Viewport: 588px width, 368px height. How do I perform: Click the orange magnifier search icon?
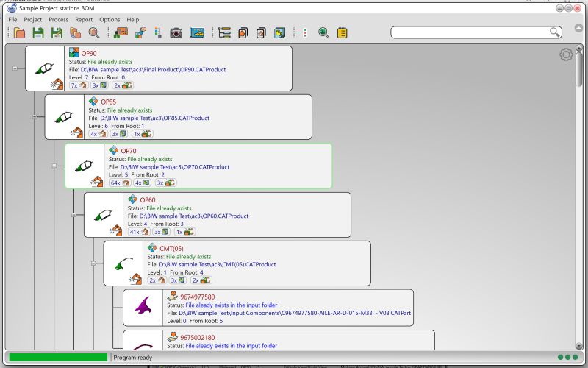94,33
